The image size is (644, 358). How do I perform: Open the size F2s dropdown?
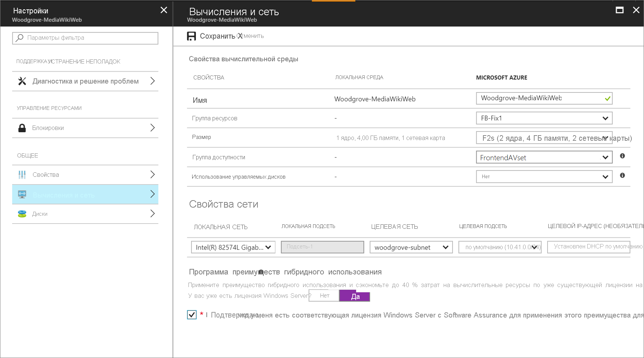[544, 138]
